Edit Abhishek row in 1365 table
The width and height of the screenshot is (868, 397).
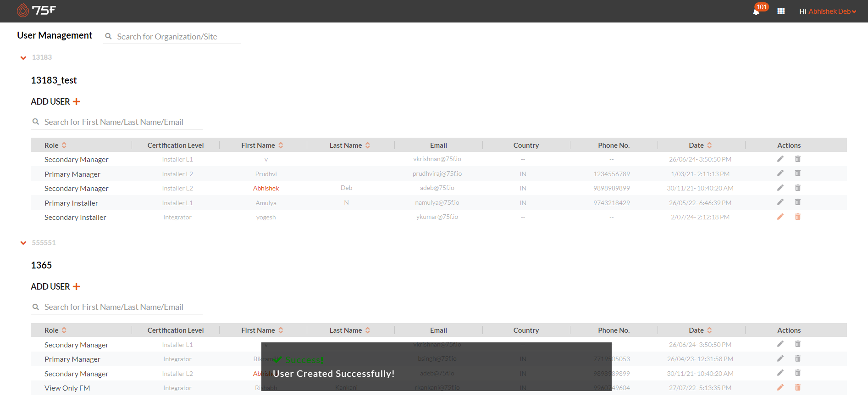point(780,373)
